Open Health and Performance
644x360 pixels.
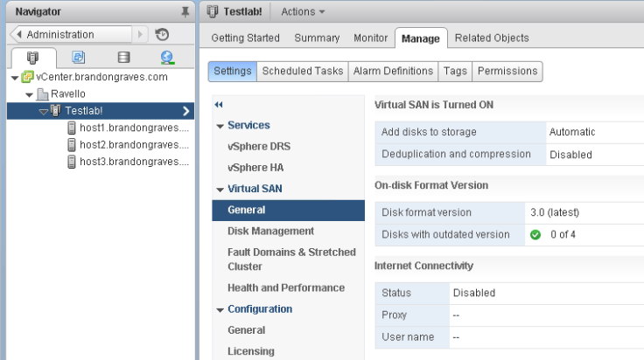[x=286, y=287]
